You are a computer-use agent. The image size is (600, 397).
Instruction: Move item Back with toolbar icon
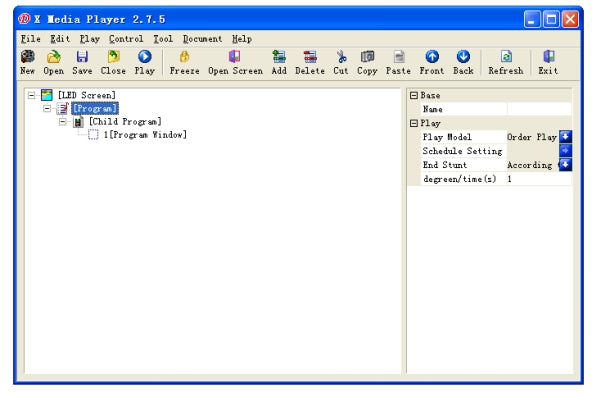click(463, 57)
